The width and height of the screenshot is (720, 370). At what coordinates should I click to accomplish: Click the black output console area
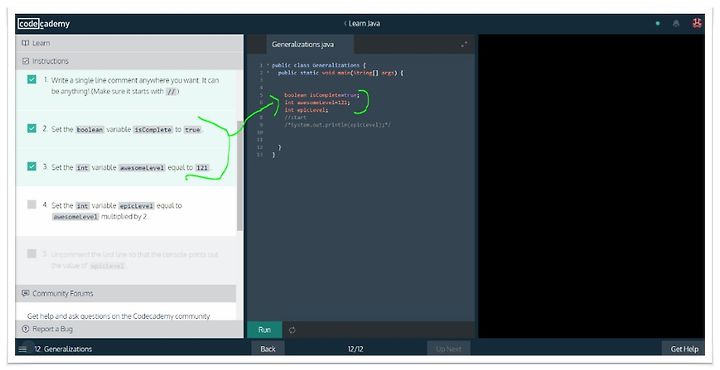click(x=591, y=186)
